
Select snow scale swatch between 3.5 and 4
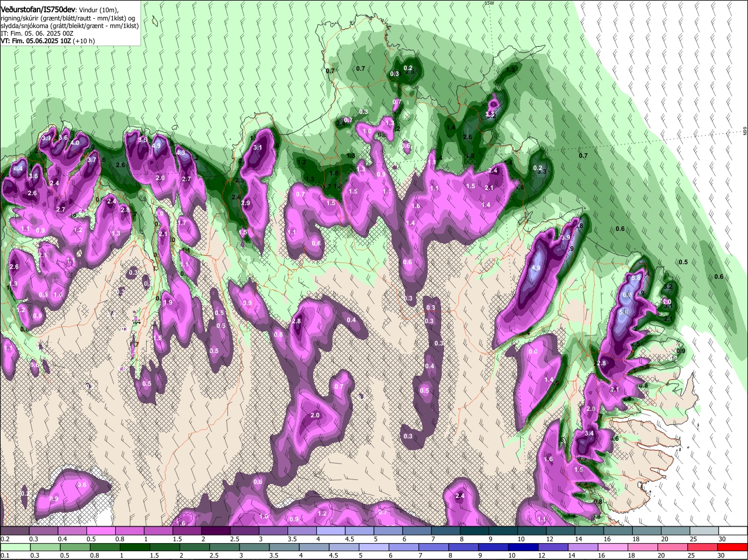(x=303, y=530)
